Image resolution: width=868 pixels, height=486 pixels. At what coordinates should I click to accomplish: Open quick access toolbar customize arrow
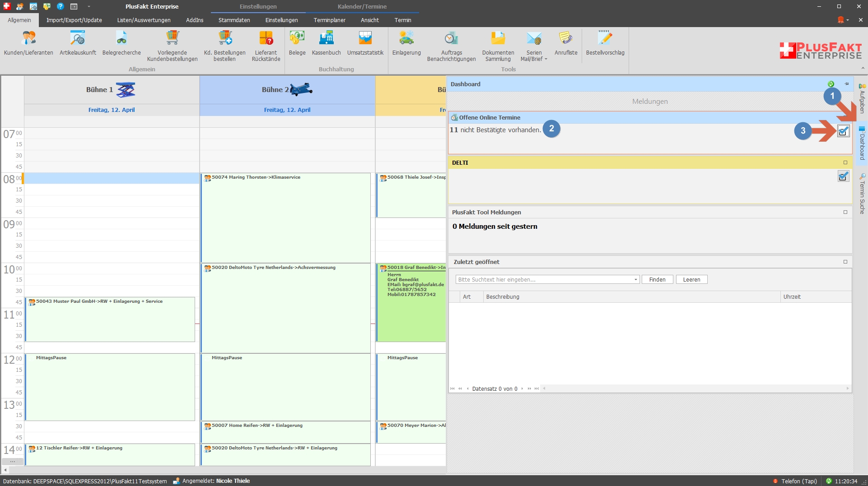(x=89, y=7)
